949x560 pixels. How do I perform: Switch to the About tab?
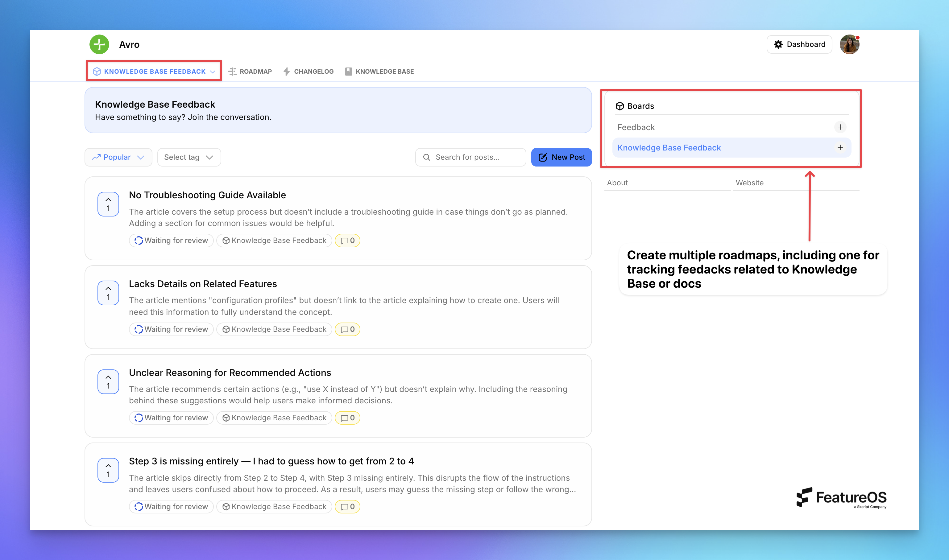pos(617,183)
